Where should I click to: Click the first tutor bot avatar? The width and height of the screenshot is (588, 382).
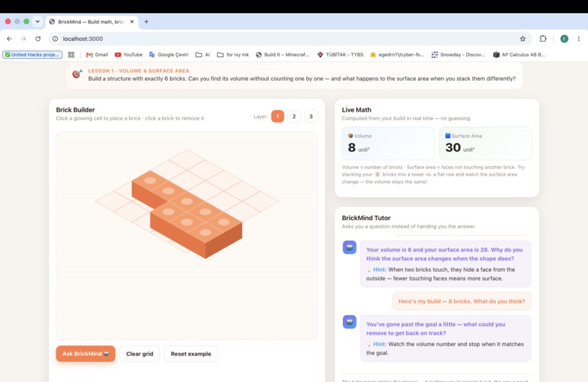(349, 247)
